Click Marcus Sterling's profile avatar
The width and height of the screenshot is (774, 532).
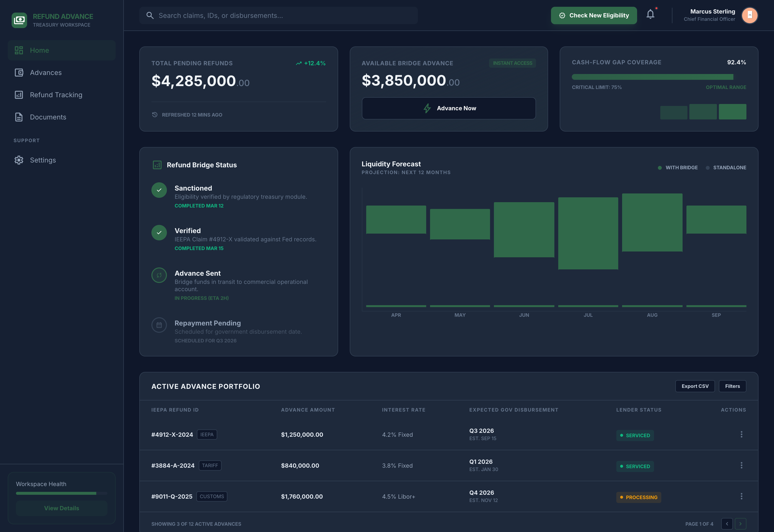pos(749,15)
